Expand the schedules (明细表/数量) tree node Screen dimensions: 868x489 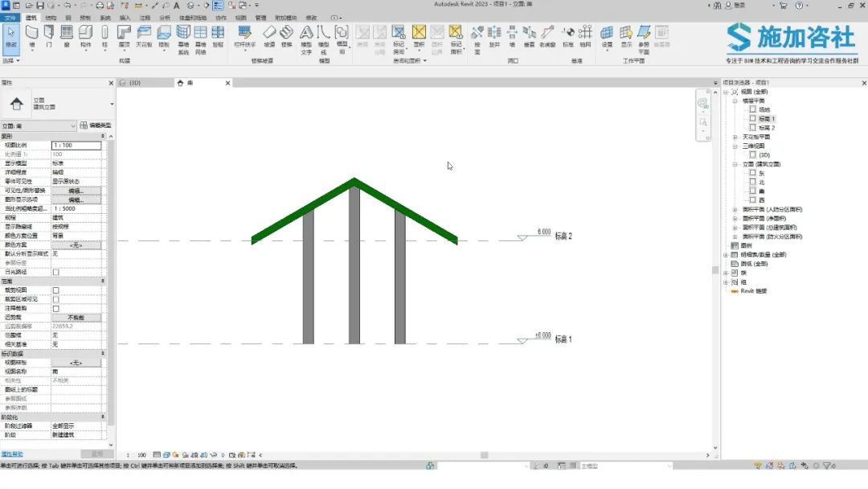coord(726,255)
